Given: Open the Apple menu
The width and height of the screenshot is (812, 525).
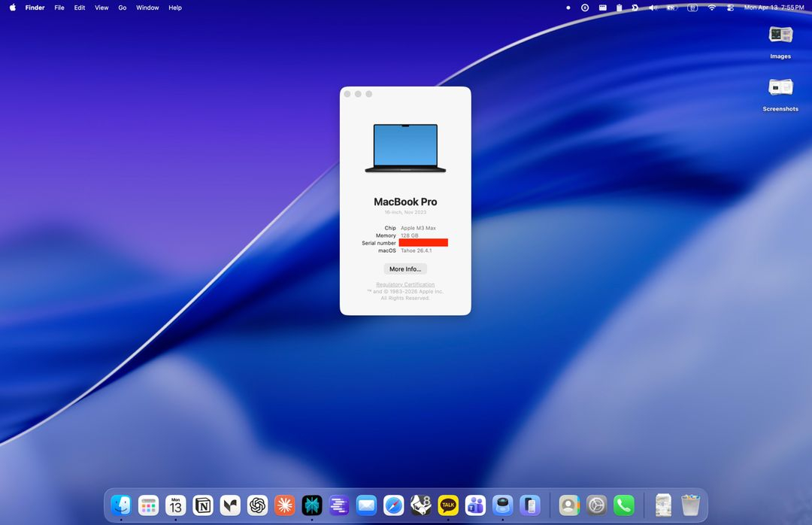Looking at the screenshot, I should click(x=13, y=8).
